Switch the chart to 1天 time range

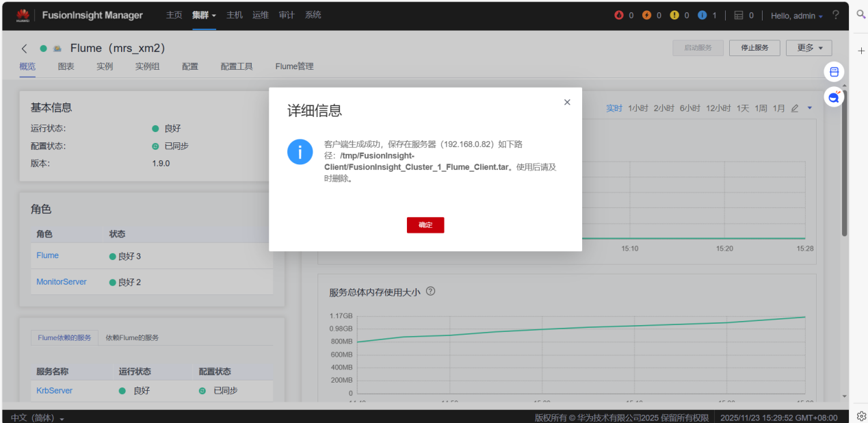[x=743, y=107]
